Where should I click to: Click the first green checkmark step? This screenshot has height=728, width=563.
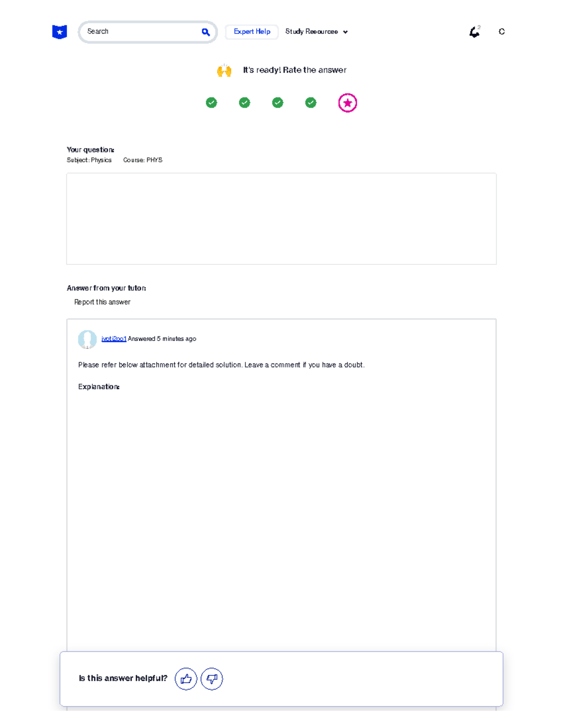212,103
